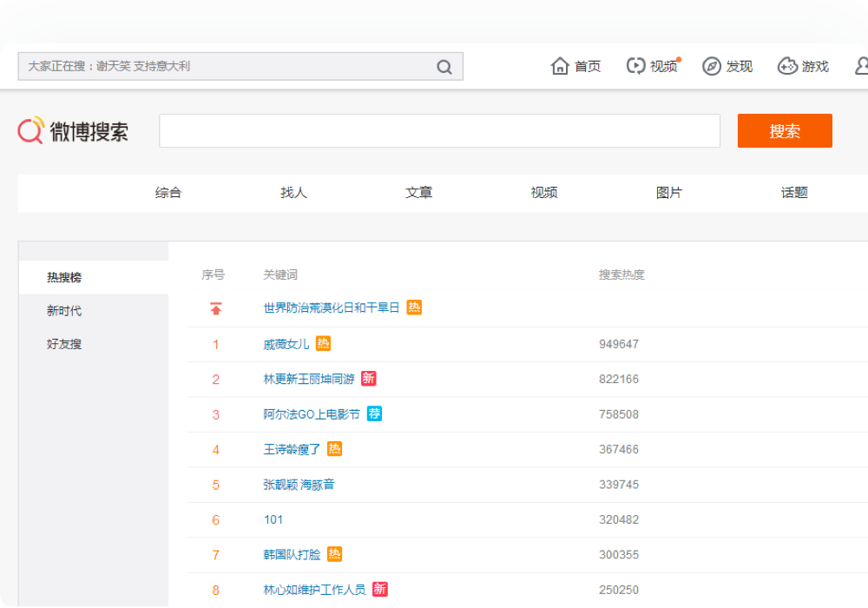
Task: Click the magnifier icon in top search bar
Action: click(x=444, y=67)
